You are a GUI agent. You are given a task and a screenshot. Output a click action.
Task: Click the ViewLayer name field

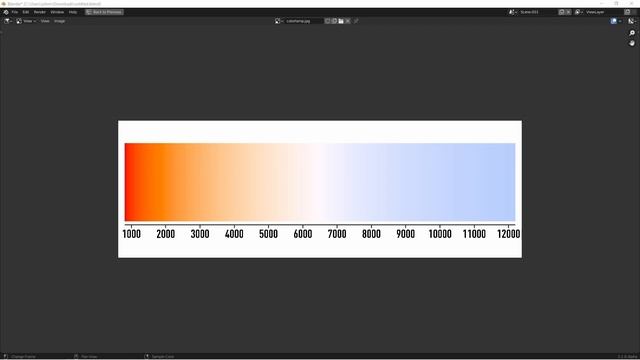point(604,12)
